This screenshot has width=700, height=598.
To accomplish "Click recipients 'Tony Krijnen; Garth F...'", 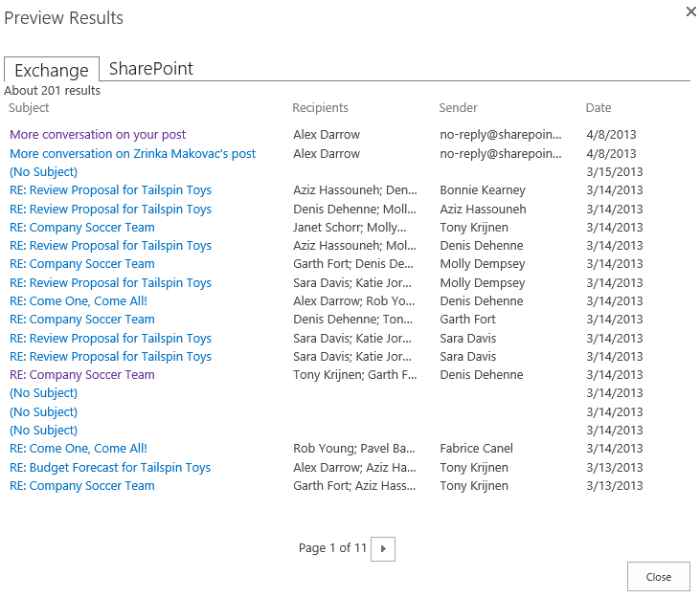I will pos(355,374).
